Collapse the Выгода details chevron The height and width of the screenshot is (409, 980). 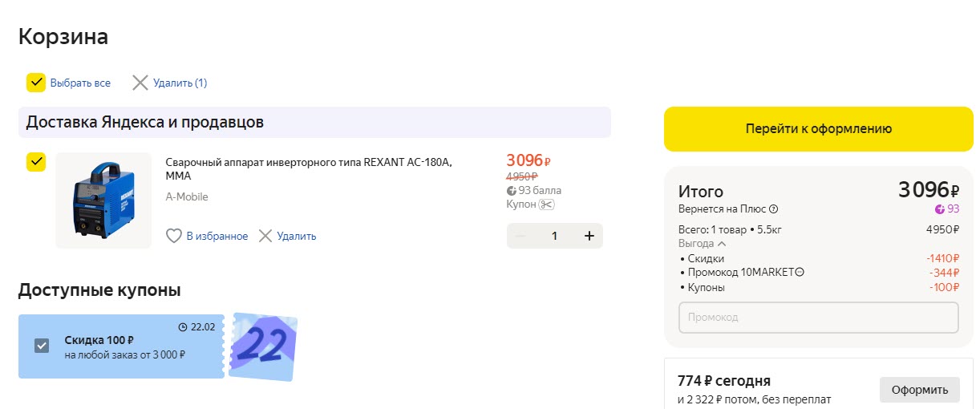pyautogui.click(x=722, y=244)
